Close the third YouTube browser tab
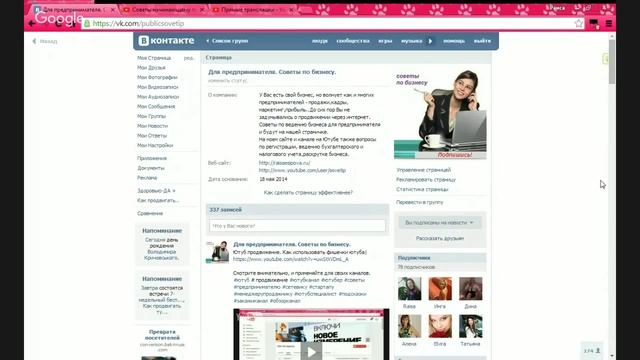 coord(291,10)
